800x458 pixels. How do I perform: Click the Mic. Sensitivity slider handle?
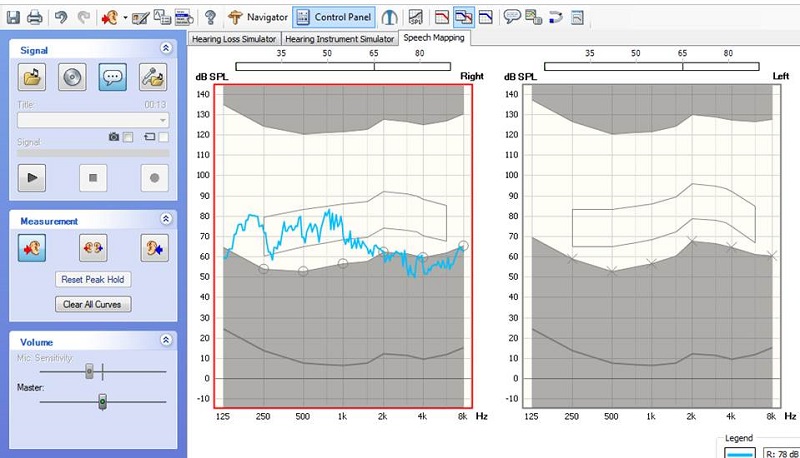89,371
